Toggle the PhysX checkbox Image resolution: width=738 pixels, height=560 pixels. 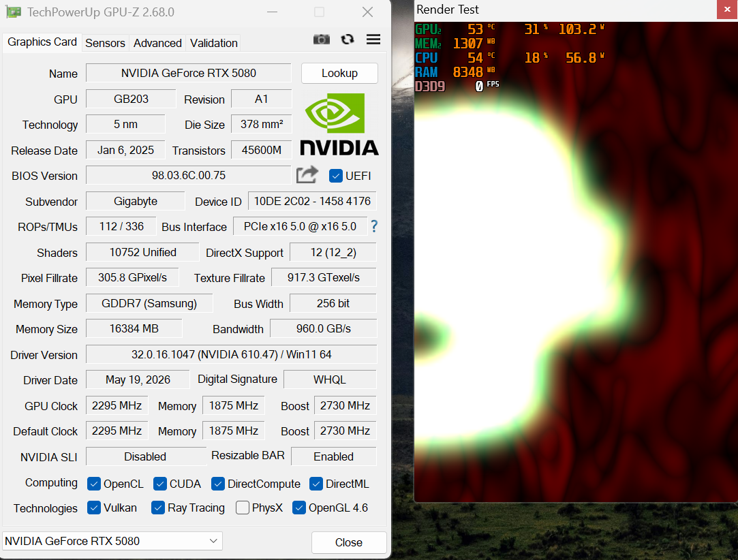(243, 508)
